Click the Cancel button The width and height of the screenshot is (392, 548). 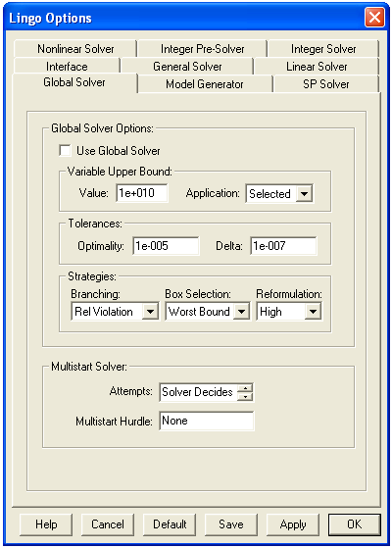[x=108, y=524]
